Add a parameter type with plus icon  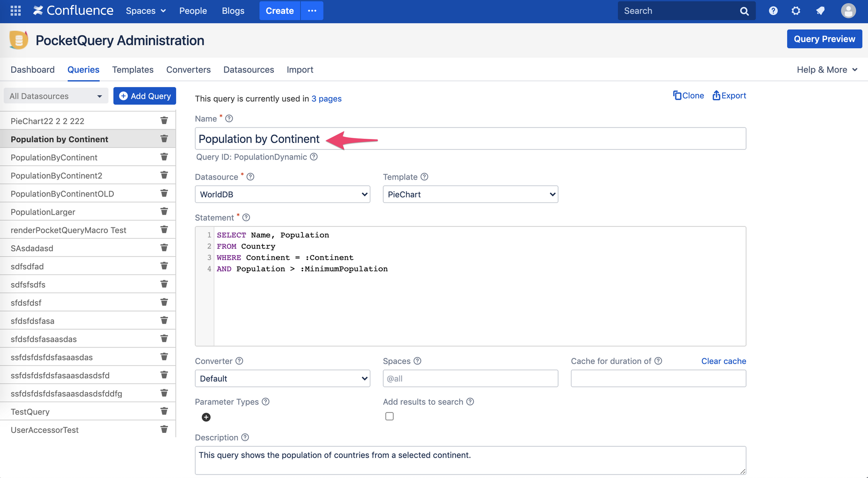click(206, 417)
